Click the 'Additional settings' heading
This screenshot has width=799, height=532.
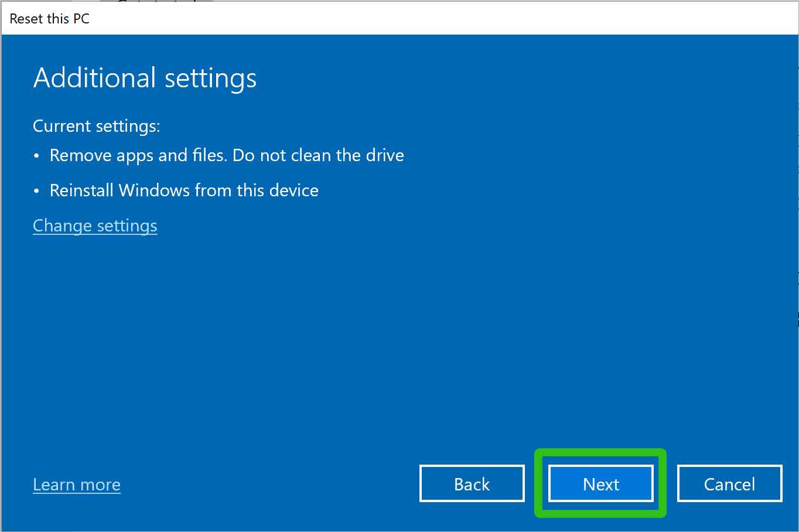pyautogui.click(x=145, y=78)
